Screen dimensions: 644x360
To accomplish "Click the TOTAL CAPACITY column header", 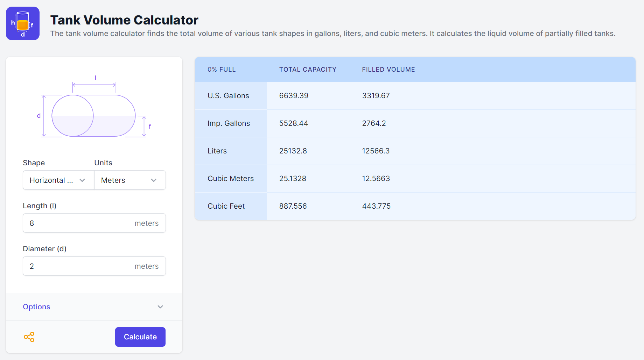I will point(308,69).
